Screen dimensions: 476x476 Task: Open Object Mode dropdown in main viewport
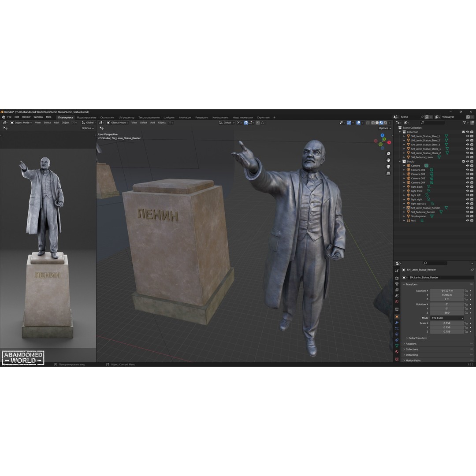pos(118,123)
